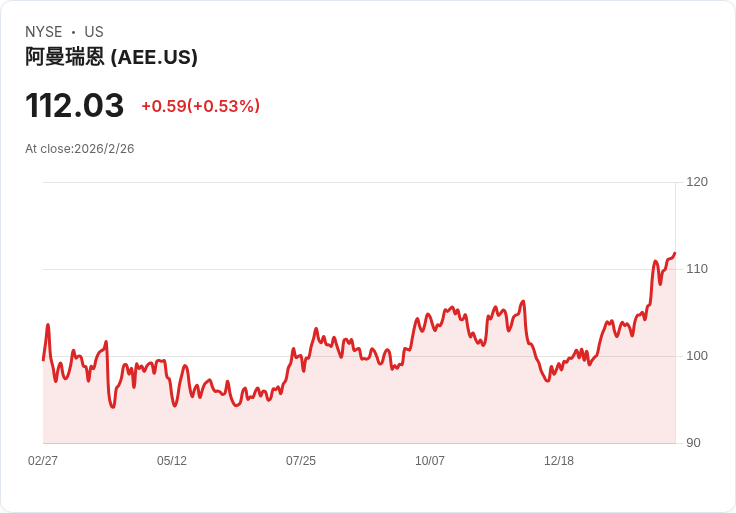Click the chart line's first point at 02/27
This screenshot has height=513, width=736.
click(x=43, y=360)
